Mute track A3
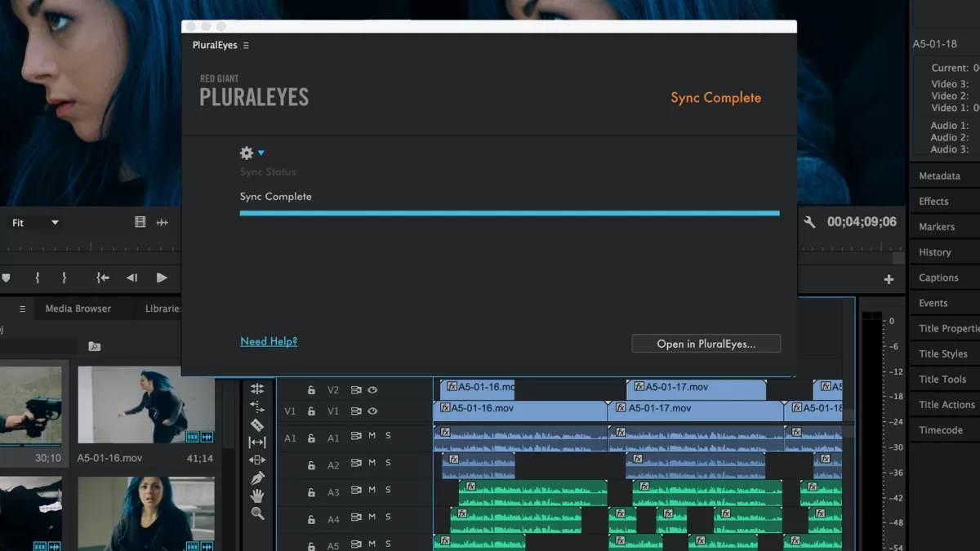The width and height of the screenshot is (980, 551). pos(372,490)
